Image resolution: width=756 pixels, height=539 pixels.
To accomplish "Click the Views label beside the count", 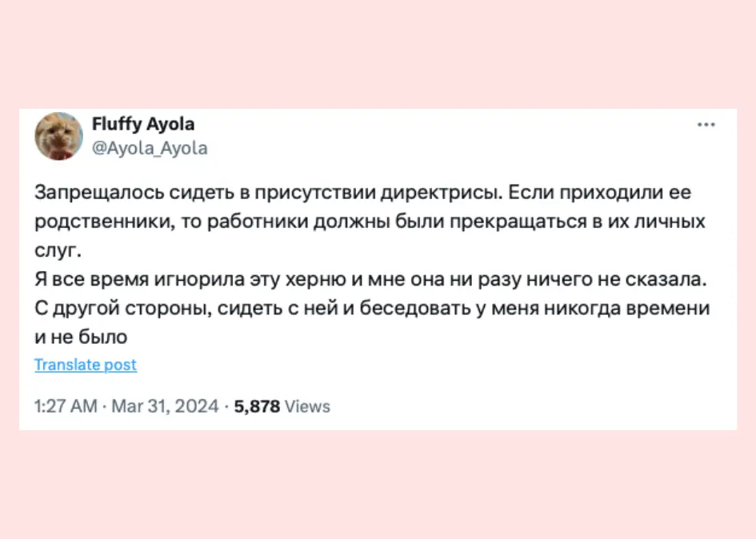I will tap(307, 406).
